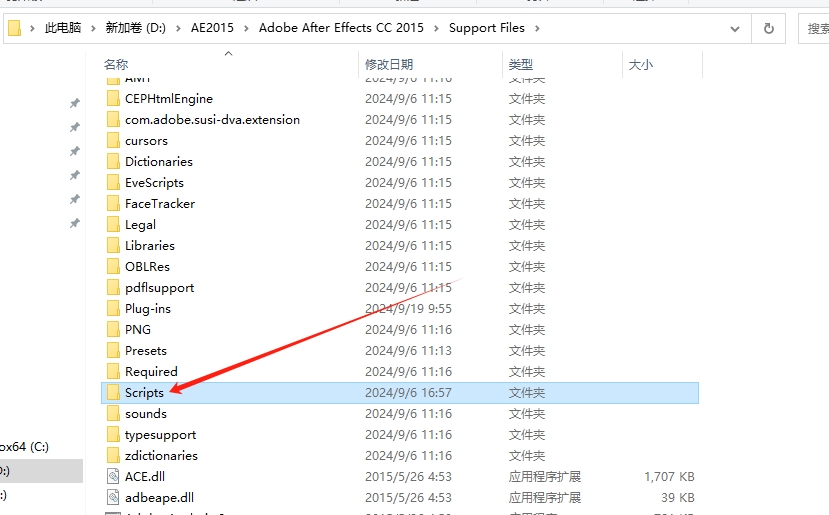Select the OBLRes folder icon

click(113, 266)
